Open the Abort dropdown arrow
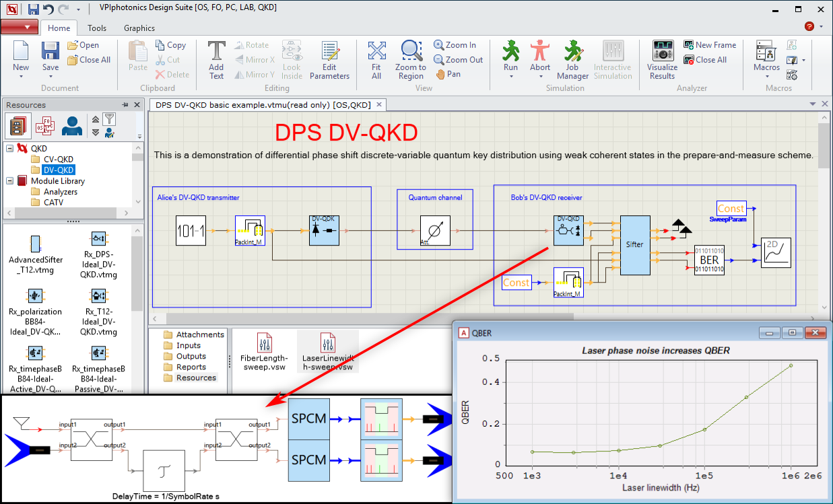The width and height of the screenshot is (833, 504). tap(540, 76)
